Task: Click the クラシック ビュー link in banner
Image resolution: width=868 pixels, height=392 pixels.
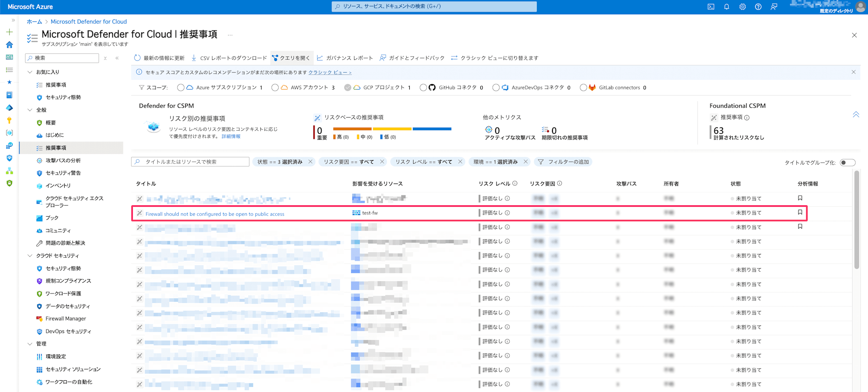Action: point(330,72)
